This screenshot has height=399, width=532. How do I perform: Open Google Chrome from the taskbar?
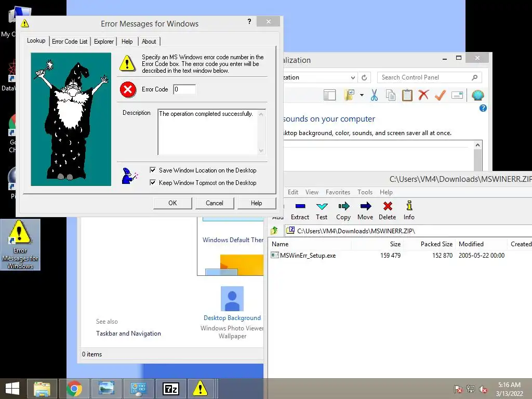[x=74, y=389]
